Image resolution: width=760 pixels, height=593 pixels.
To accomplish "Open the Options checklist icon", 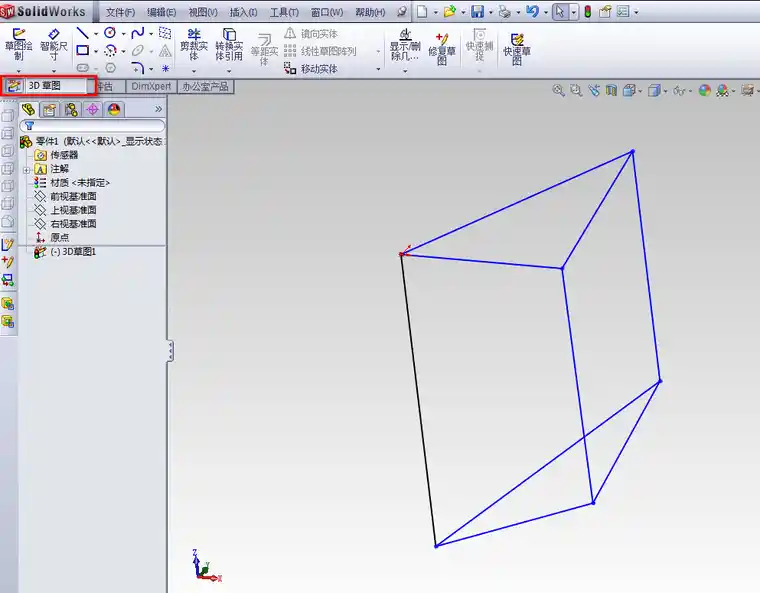I will tap(623, 12).
